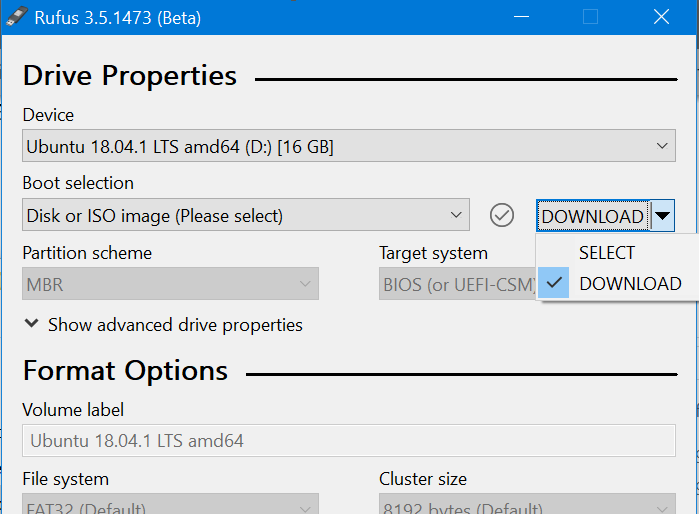Screen dimensions: 699x514
Task: Click the Drive Properties heading
Action: click(x=130, y=75)
